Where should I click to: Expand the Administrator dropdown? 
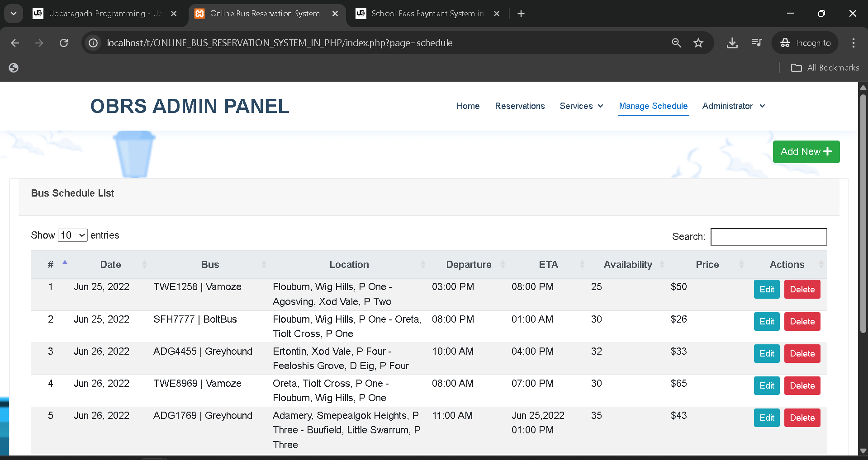733,106
